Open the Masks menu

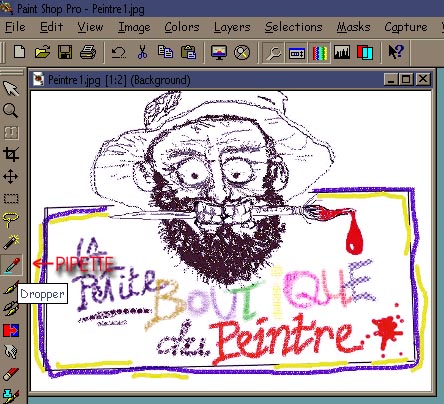(x=353, y=27)
